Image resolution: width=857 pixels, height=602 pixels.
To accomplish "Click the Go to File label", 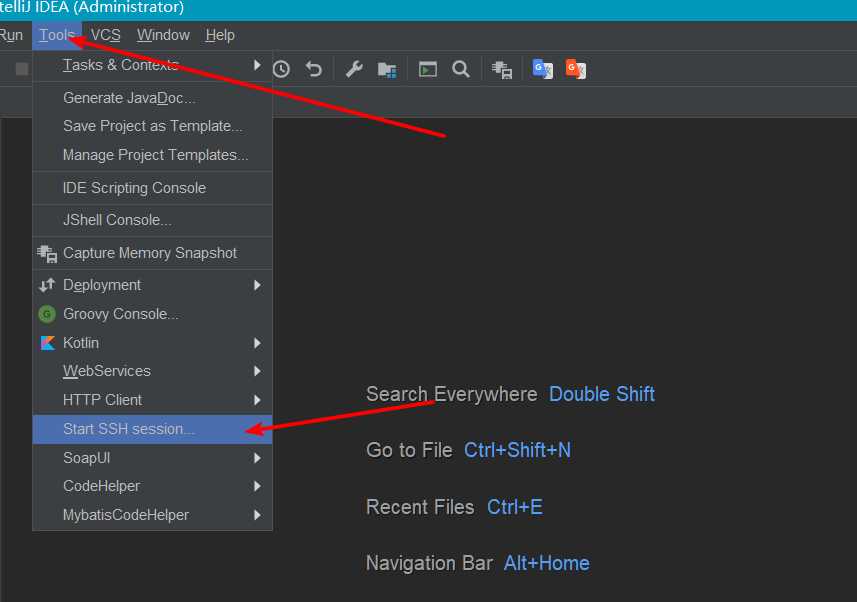I will 409,451.
